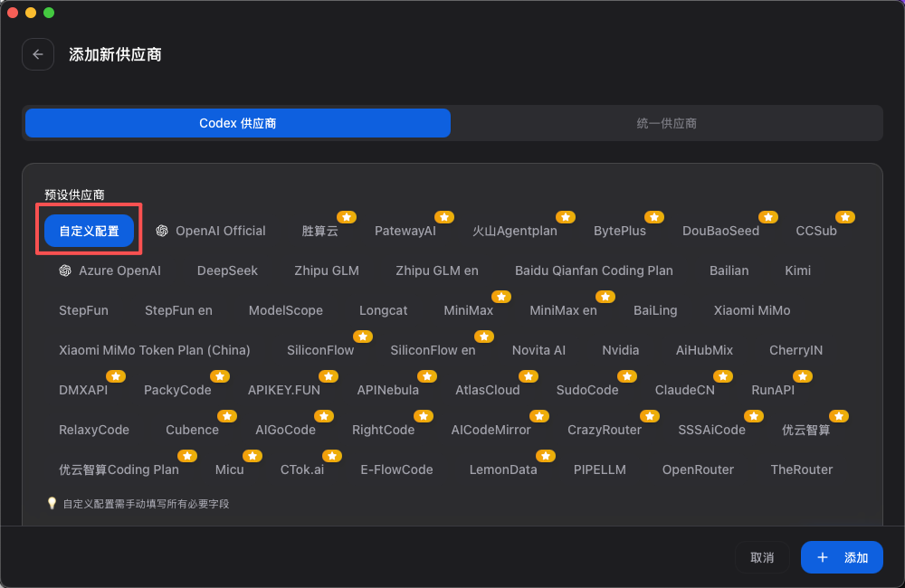Image resolution: width=905 pixels, height=588 pixels.
Task: Click the star badge on CCSub
Action: pyautogui.click(x=845, y=217)
